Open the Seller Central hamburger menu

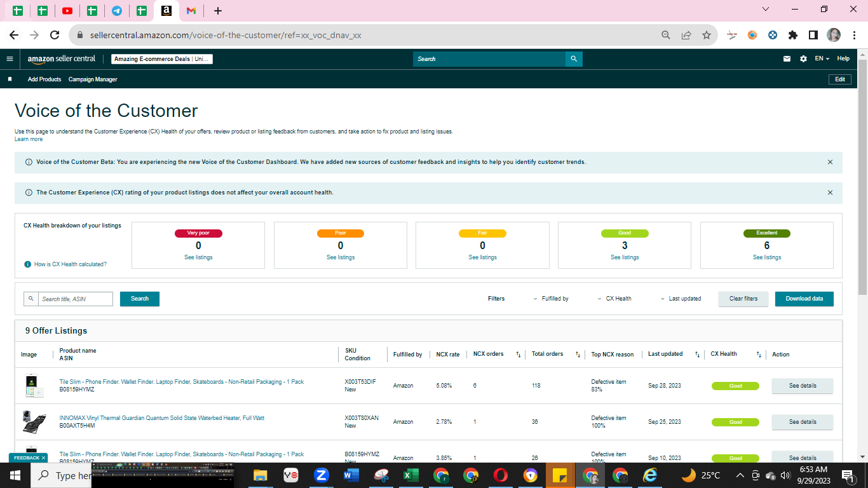10,59
